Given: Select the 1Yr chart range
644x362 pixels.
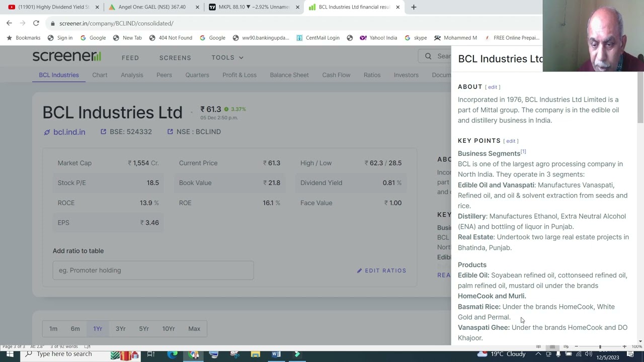Looking at the screenshot, I should (98, 329).
